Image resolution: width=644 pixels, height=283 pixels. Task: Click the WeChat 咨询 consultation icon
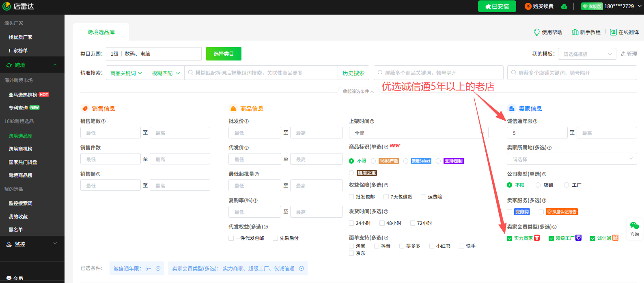634,226
